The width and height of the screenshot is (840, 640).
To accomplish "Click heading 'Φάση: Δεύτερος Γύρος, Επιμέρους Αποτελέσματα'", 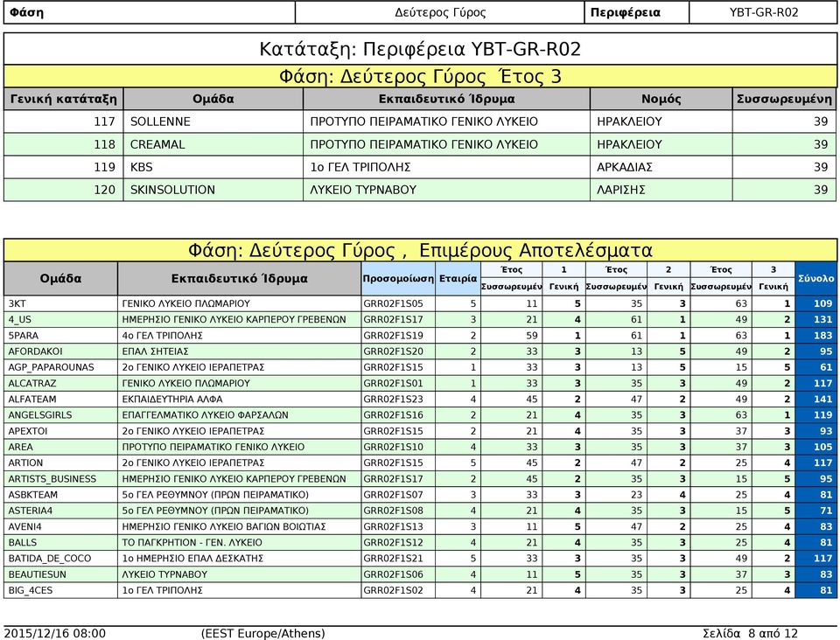I will point(420,250).
